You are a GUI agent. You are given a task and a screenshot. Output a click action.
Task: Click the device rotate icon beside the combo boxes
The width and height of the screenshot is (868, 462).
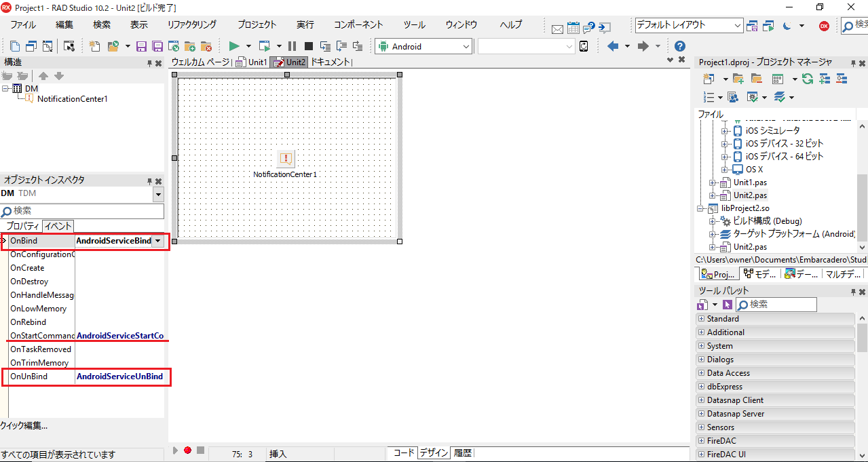tap(584, 46)
